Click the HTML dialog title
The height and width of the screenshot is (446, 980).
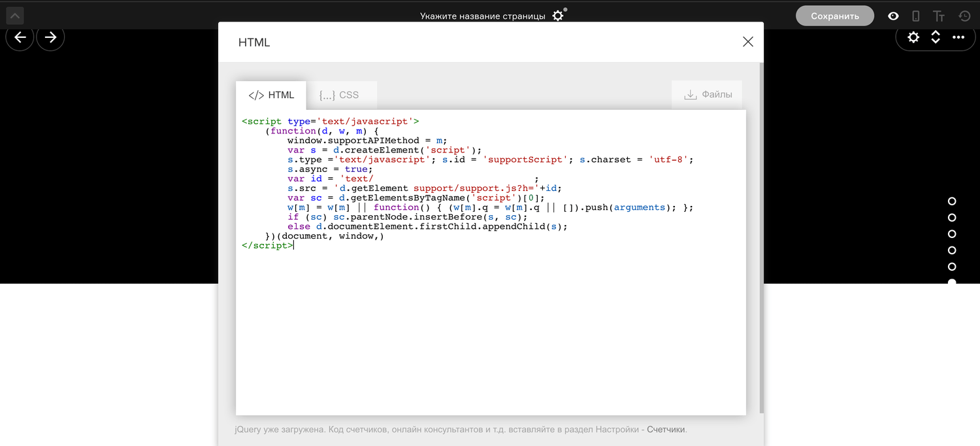[x=254, y=43]
